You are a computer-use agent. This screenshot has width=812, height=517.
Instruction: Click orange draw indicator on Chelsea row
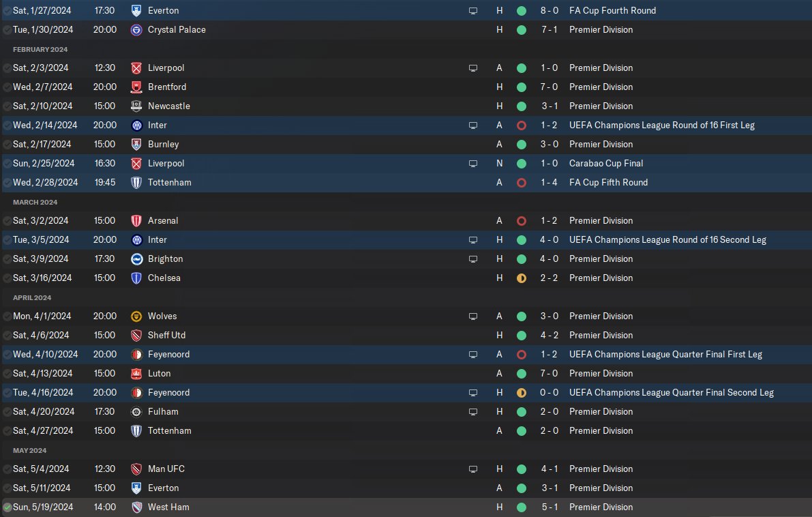(x=522, y=278)
